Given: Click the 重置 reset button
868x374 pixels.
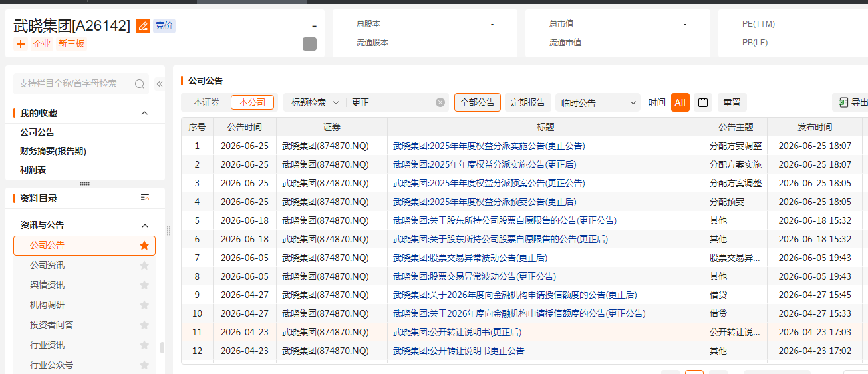Looking at the screenshot, I should click(x=732, y=102).
